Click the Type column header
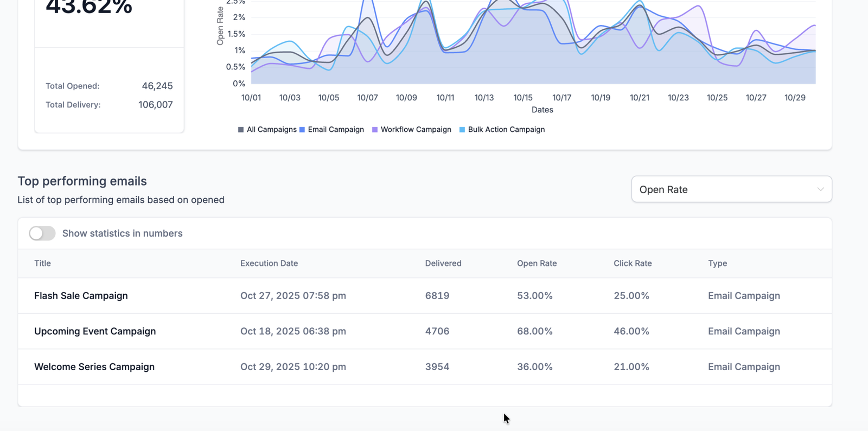The height and width of the screenshot is (431, 868). [x=717, y=263]
